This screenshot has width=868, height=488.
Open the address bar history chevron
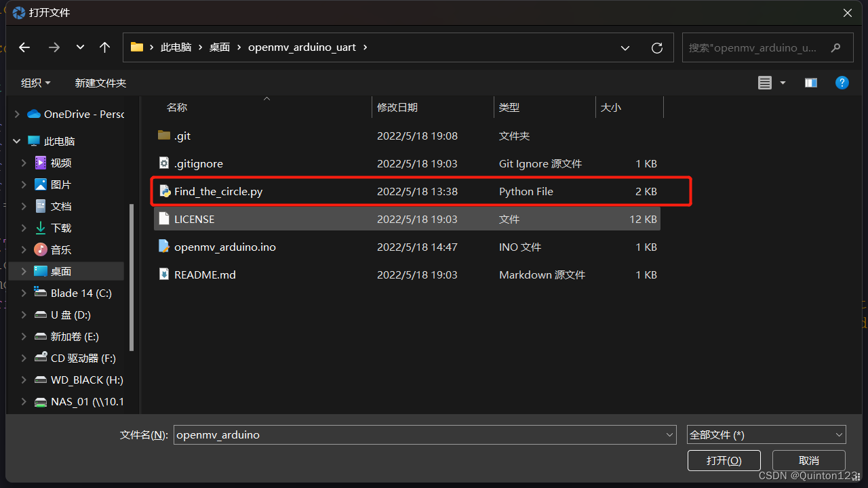625,47
